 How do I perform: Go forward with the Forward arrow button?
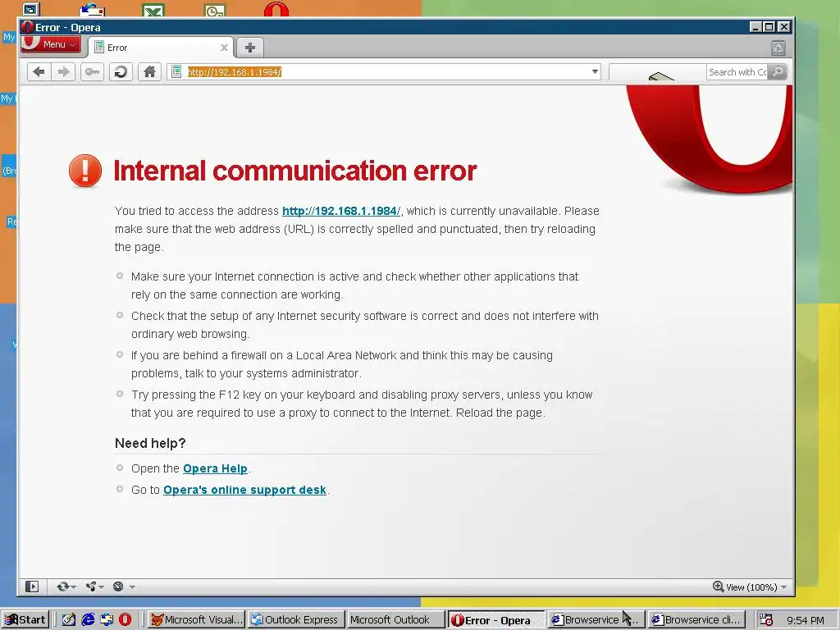(63, 72)
